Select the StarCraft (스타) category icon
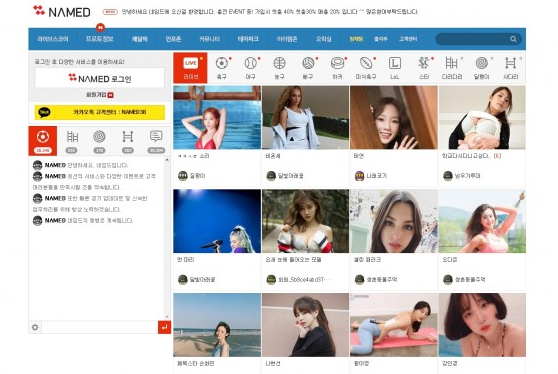Image resolution: width=558 pixels, height=374 pixels. [x=423, y=63]
